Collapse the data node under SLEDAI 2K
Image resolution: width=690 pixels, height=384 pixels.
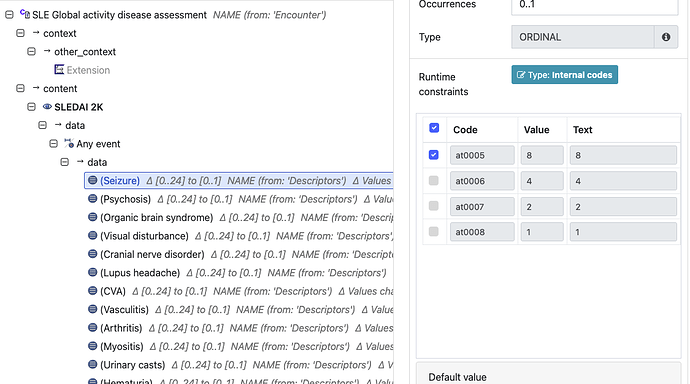(42, 125)
